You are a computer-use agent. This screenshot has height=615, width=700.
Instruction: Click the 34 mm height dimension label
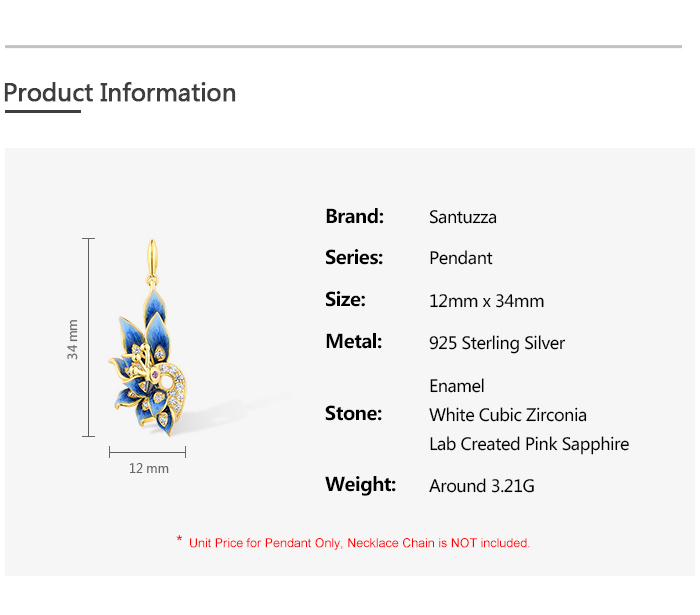(73, 339)
